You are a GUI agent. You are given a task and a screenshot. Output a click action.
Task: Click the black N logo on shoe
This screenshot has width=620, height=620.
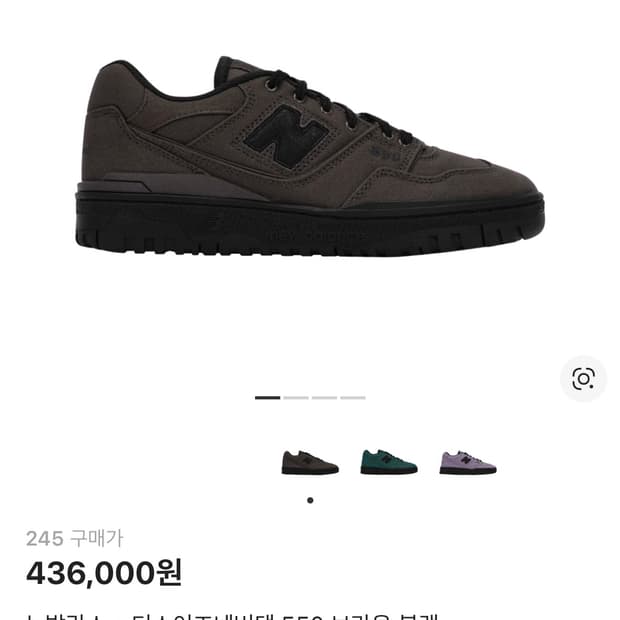(x=286, y=135)
